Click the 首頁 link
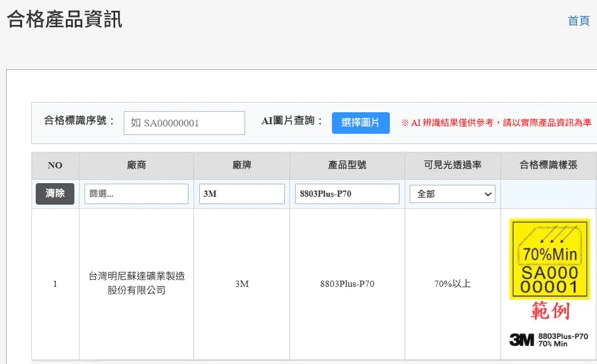Screen dimensions: 597x364 [x=578, y=21]
